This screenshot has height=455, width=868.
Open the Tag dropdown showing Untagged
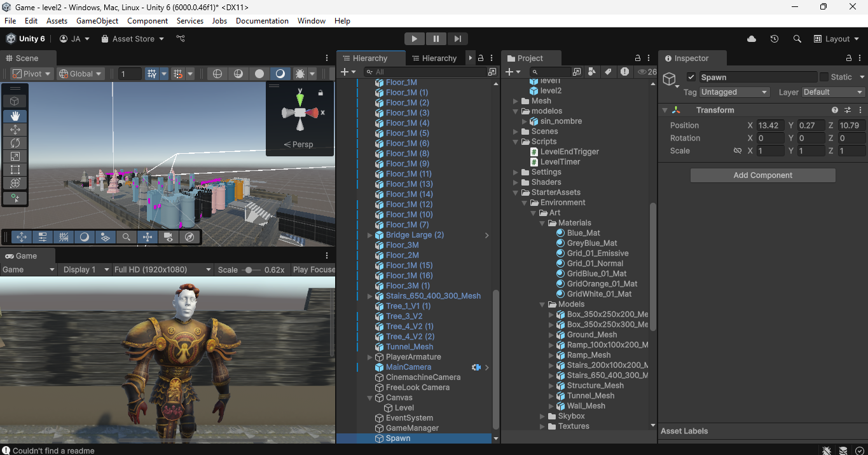[x=734, y=92]
